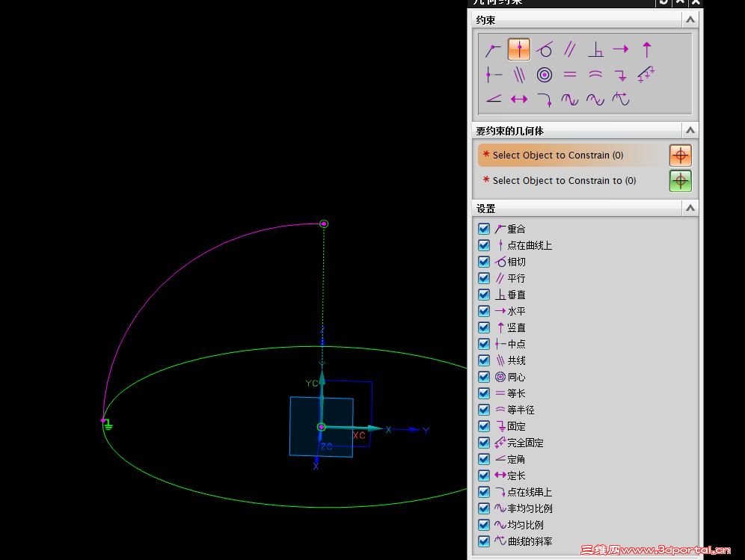Click the orange Select Object to Constrain icon
This screenshot has height=560, width=745.
681,156
